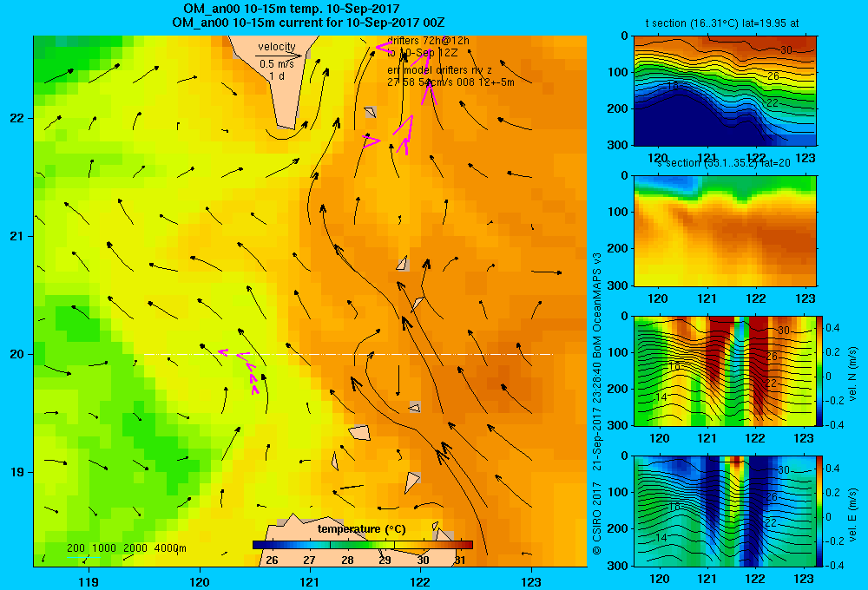This screenshot has height=590, width=868.
Task: Click the '31' tick on temperature color bar
Action: [459, 560]
